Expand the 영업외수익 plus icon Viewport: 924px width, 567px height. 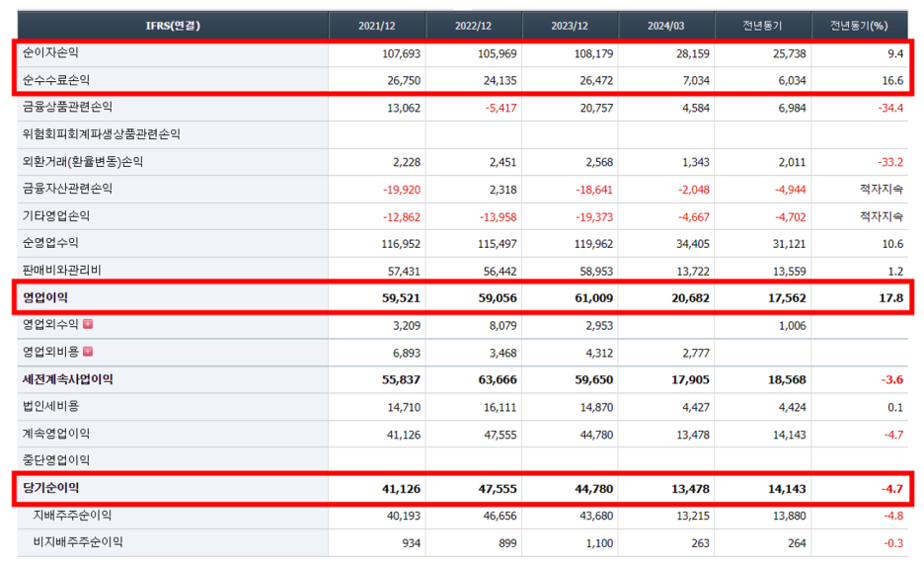point(88,324)
